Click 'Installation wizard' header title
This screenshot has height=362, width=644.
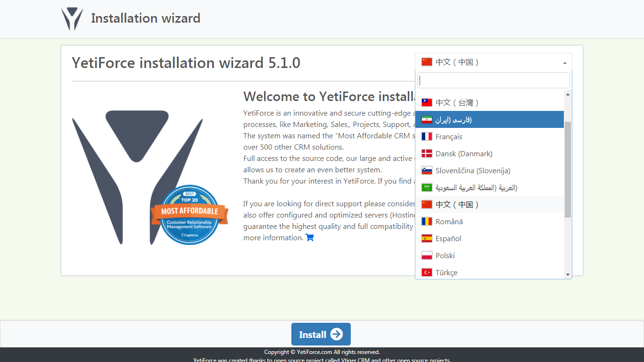click(x=146, y=18)
